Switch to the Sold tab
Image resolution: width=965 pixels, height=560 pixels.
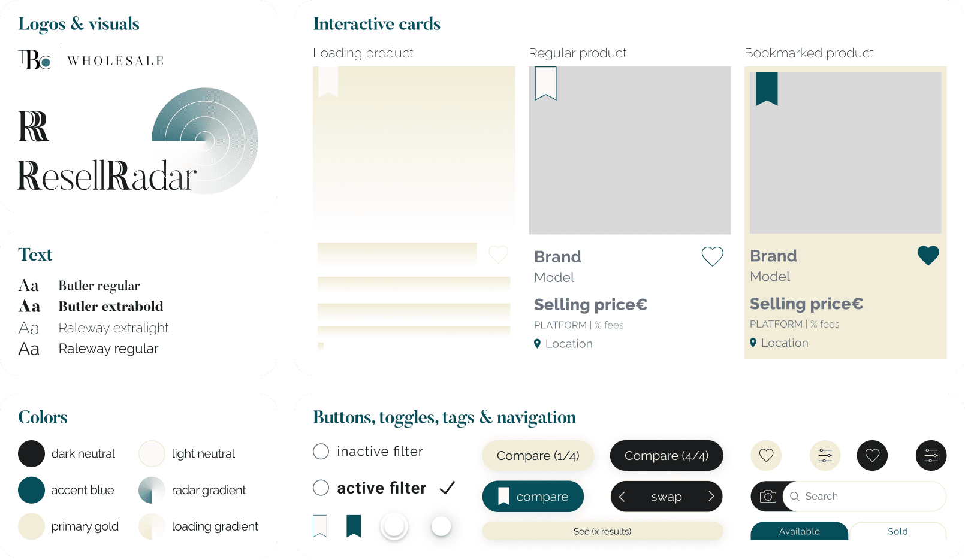pos(897,531)
